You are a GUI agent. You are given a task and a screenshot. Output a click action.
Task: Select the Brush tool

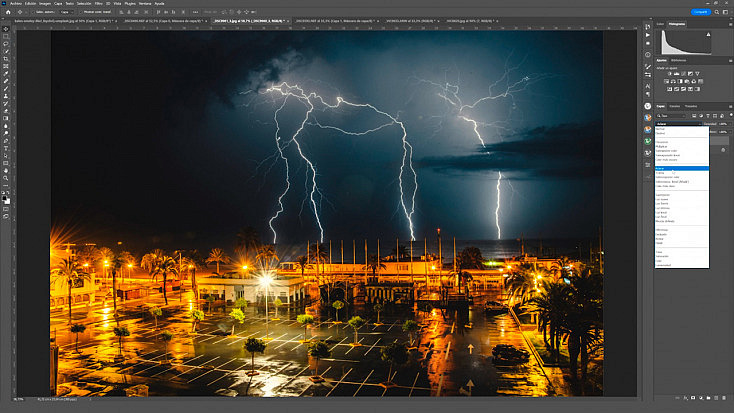click(x=6, y=88)
